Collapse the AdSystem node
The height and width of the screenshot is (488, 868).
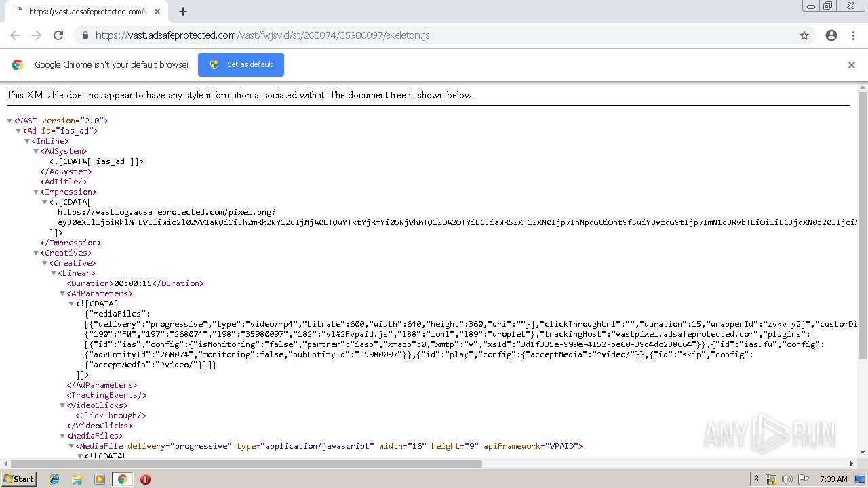coord(36,151)
